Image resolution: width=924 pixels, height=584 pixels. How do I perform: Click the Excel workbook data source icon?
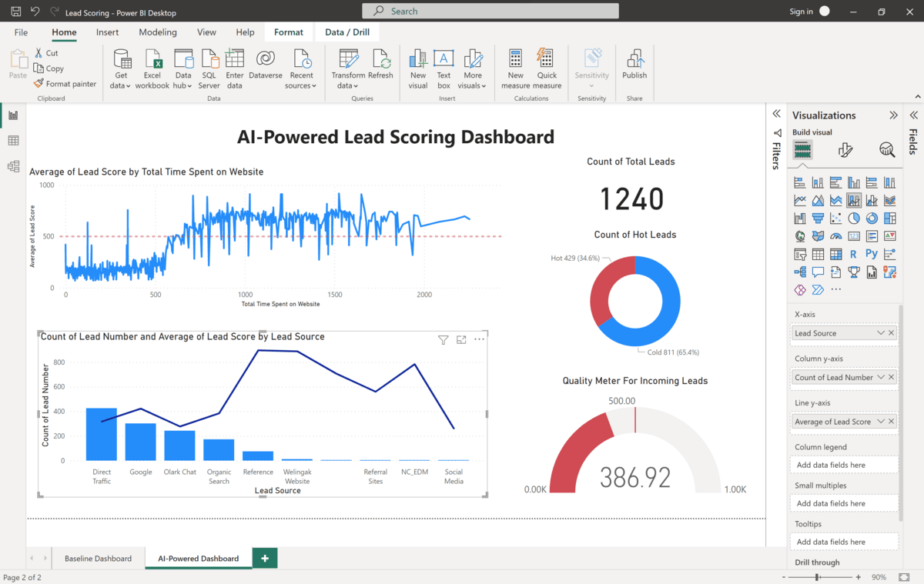(152, 68)
